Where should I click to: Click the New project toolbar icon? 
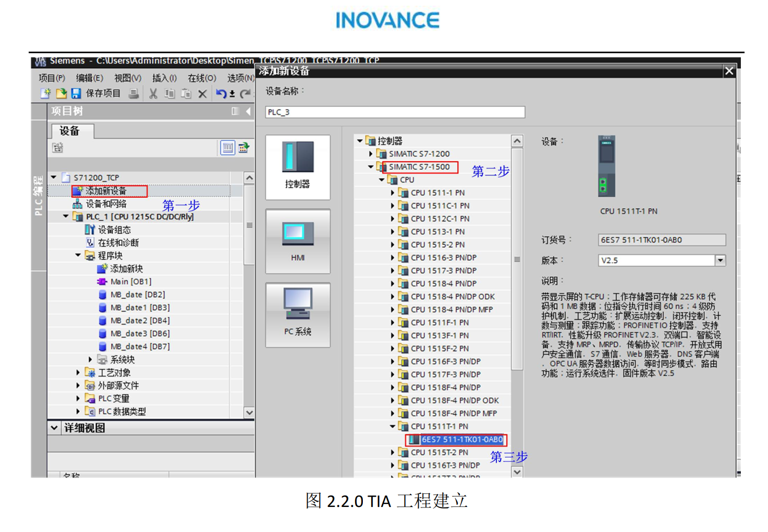click(x=45, y=93)
